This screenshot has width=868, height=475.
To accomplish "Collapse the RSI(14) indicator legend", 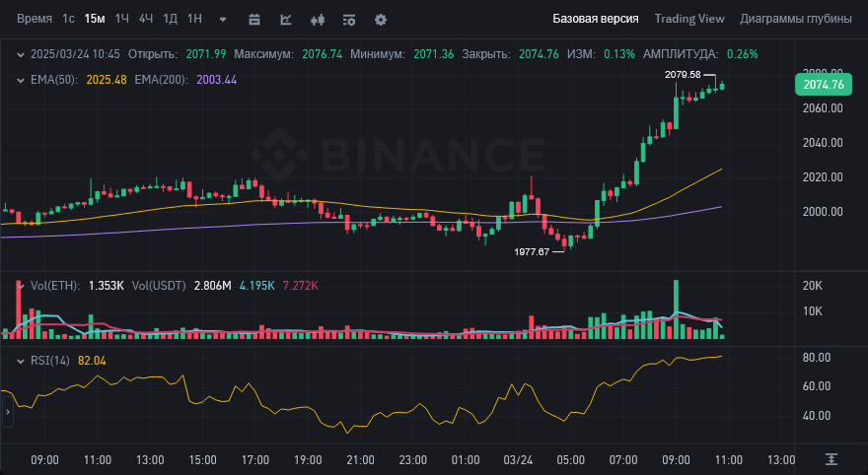I will click(21, 361).
